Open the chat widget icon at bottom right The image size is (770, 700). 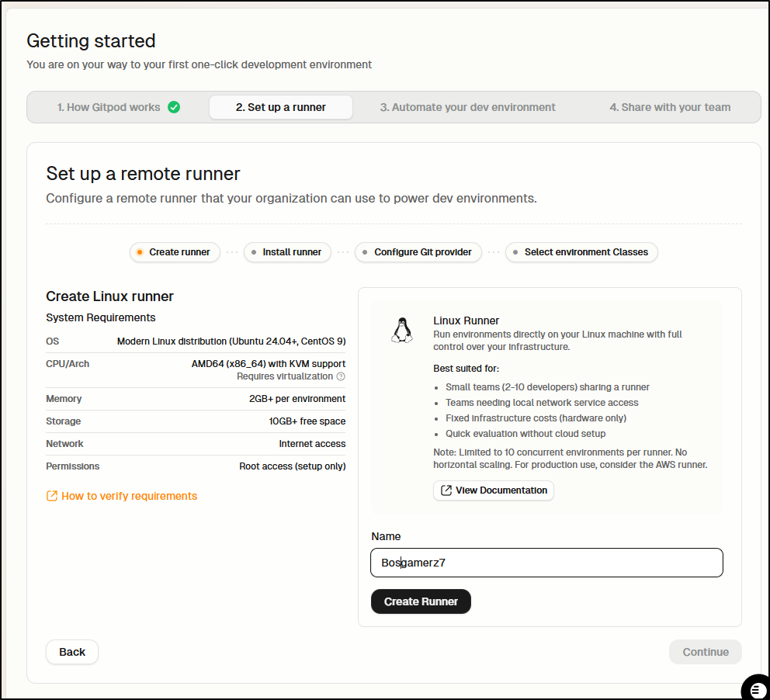coord(757,688)
